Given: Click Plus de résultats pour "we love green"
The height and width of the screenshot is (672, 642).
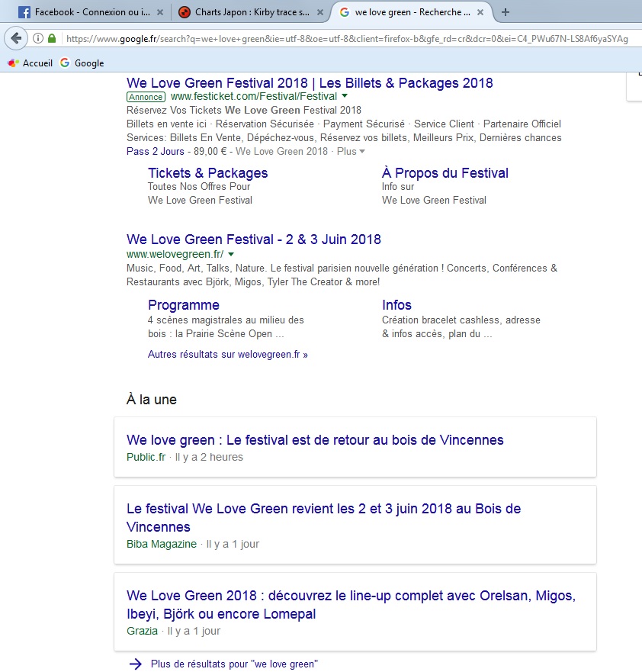Looking at the screenshot, I should [234, 664].
